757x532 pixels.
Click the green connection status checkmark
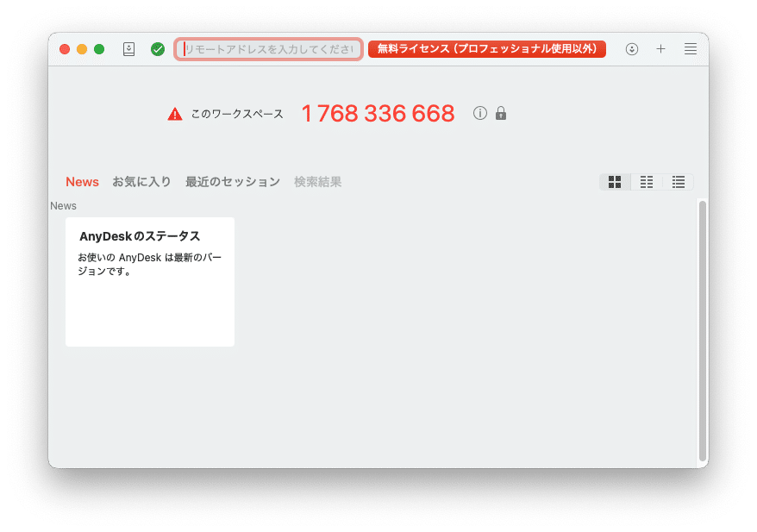click(x=158, y=49)
